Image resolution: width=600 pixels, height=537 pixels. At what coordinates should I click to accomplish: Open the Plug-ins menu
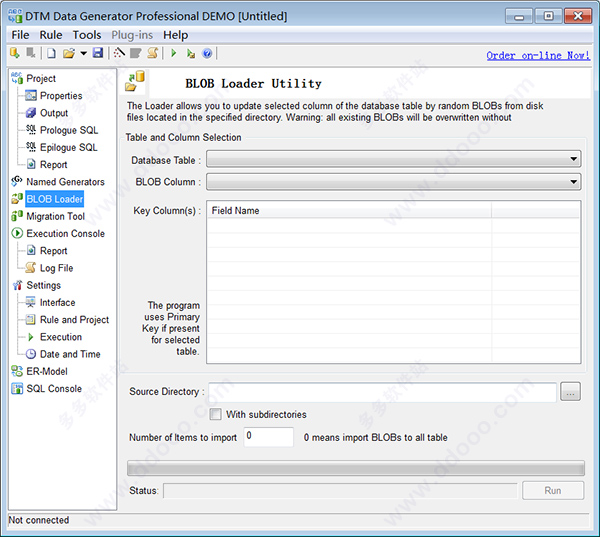132,35
